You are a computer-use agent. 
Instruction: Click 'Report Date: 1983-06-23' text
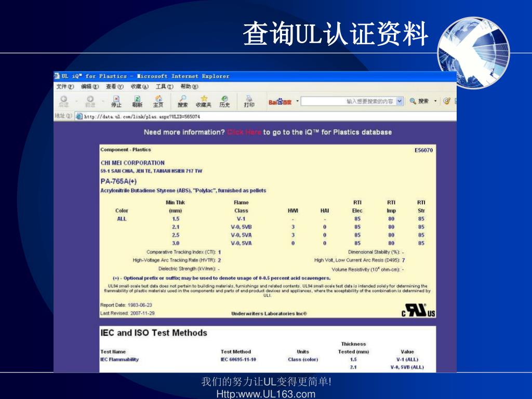126,305
